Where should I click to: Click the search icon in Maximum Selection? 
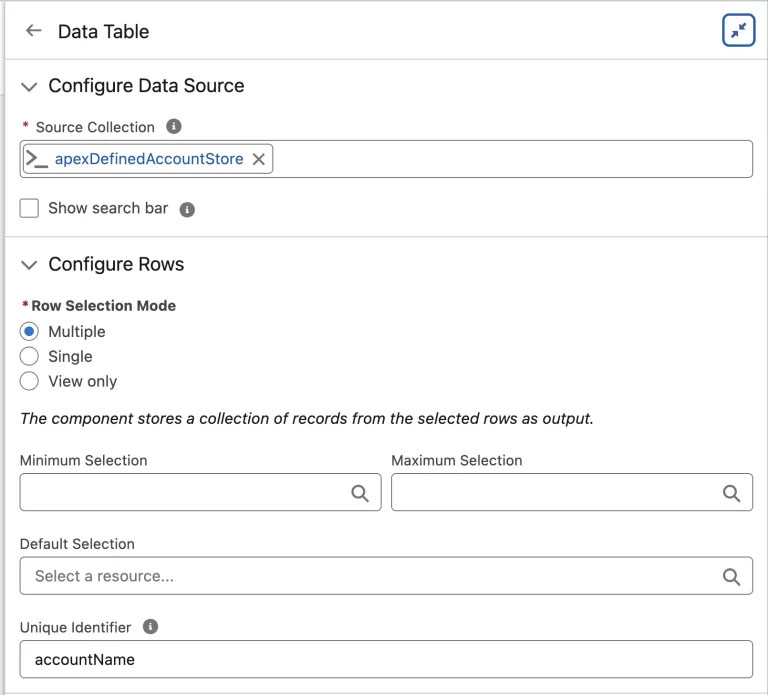[731, 493]
